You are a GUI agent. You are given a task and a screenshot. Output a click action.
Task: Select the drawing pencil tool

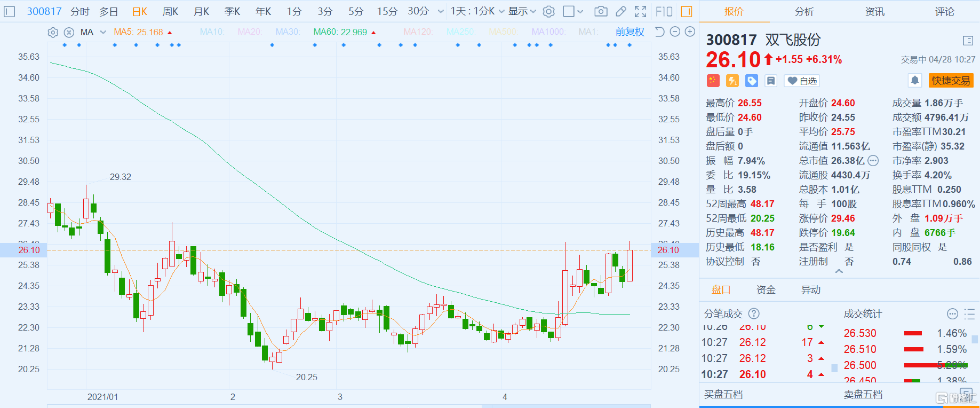[x=621, y=11]
